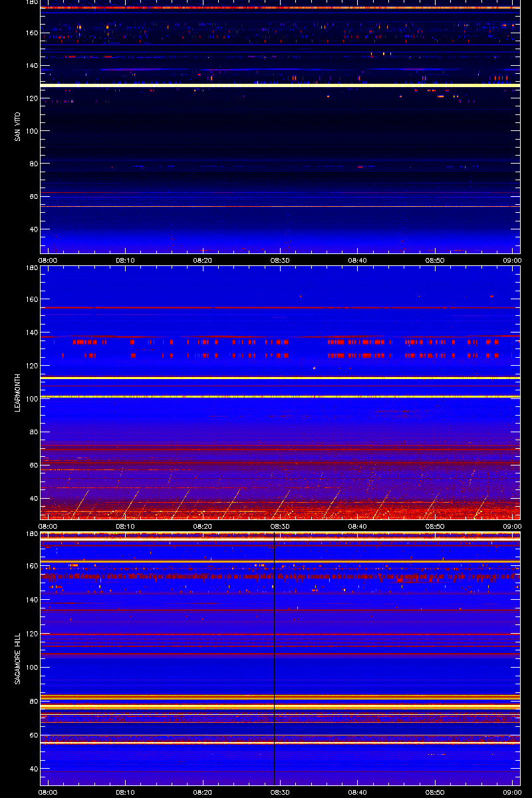Click 09:00 time label under San Vito panel
This screenshot has height=798, width=532.
coord(512,260)
